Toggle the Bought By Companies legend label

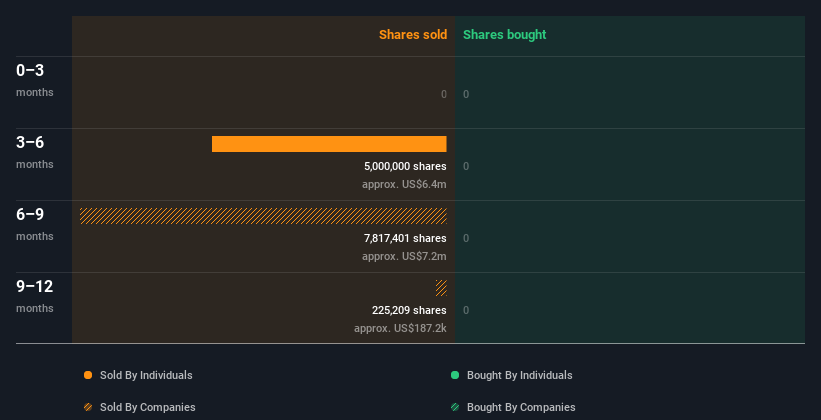[x=521, y=407]
